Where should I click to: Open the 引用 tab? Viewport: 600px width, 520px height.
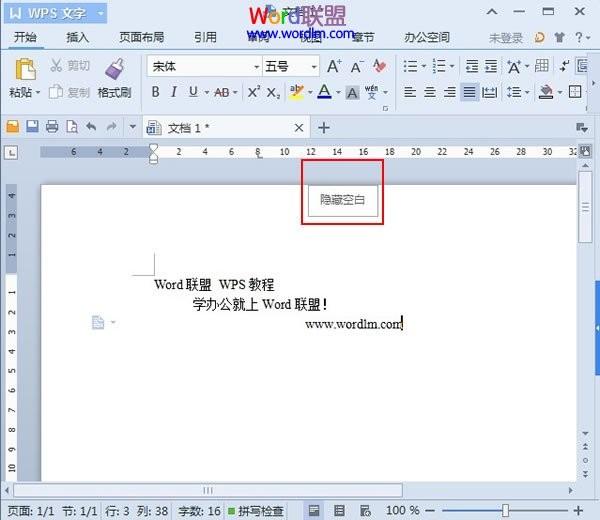click(205, 37)
